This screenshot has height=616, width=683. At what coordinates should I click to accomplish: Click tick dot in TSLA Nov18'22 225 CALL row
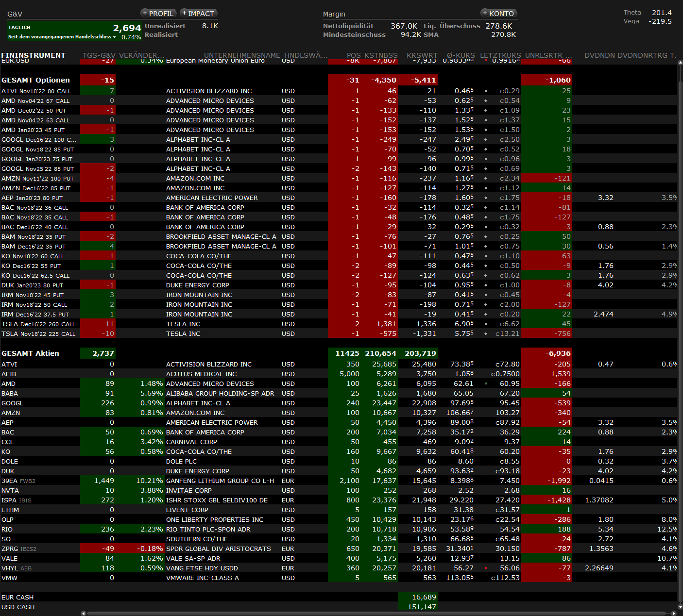click(x=486, y=333)
